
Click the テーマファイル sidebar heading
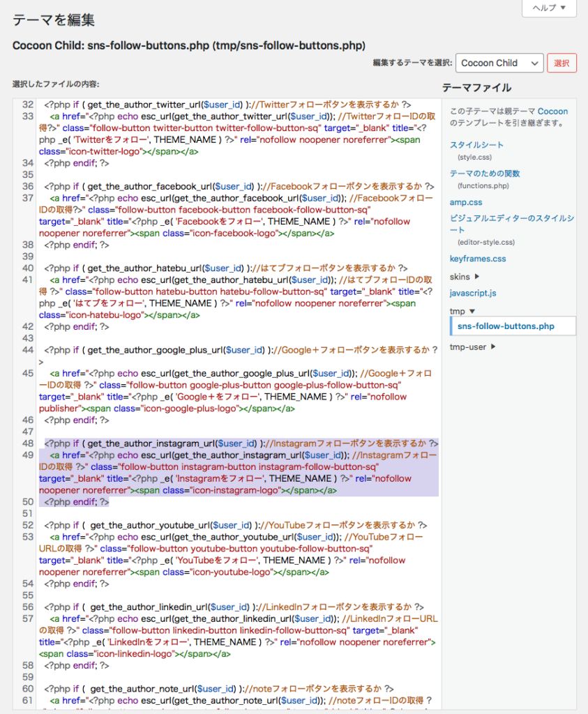tap(476, 87)
